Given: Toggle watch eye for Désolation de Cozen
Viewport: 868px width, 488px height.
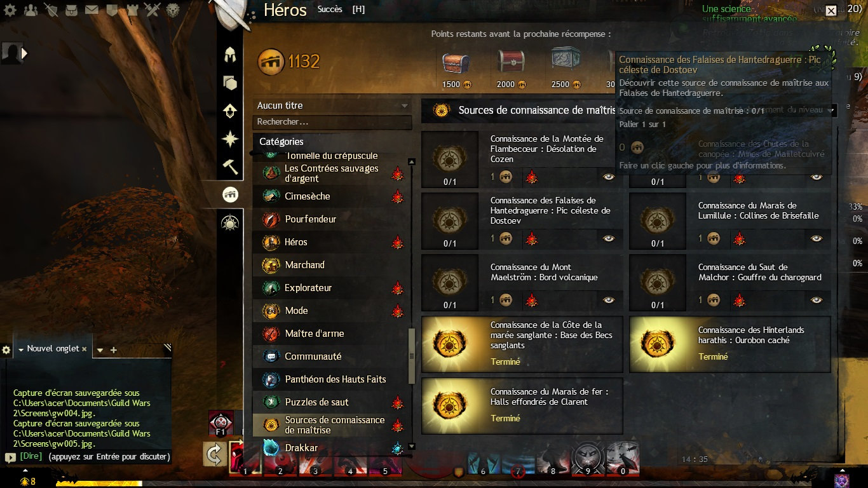Looking at the screenshot, I should [609, 177].
